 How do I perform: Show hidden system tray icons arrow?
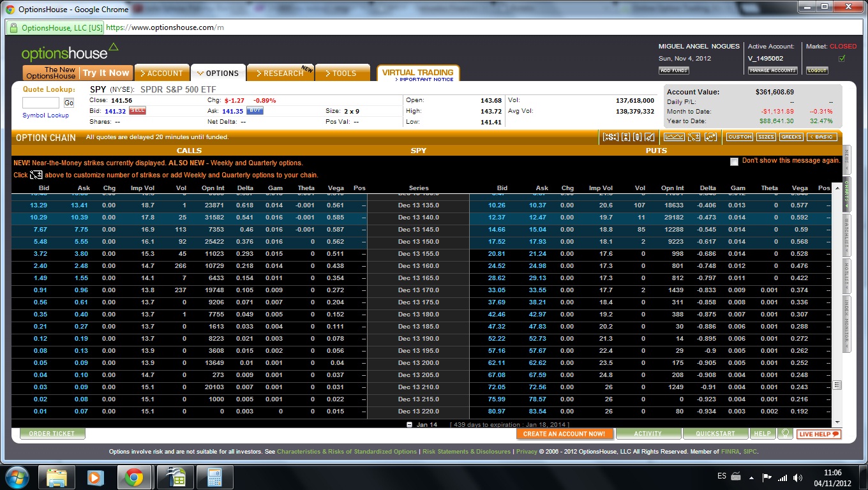coord(752,477)
